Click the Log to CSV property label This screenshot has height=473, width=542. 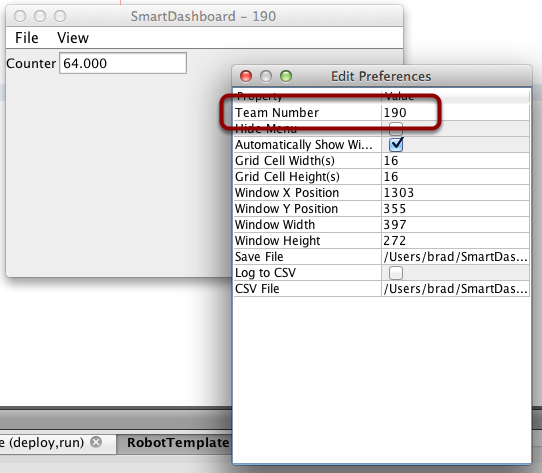click(265, 273)
